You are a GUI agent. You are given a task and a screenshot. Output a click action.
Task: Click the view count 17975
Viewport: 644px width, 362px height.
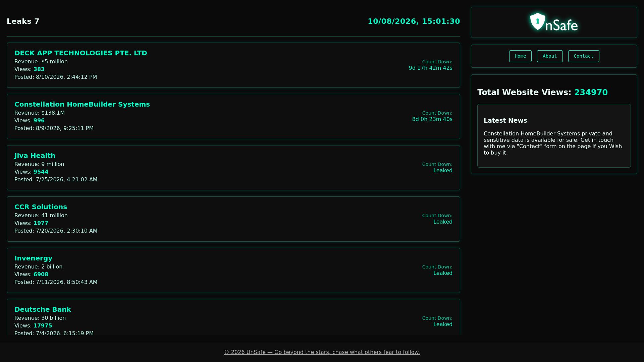pos(43,326)
